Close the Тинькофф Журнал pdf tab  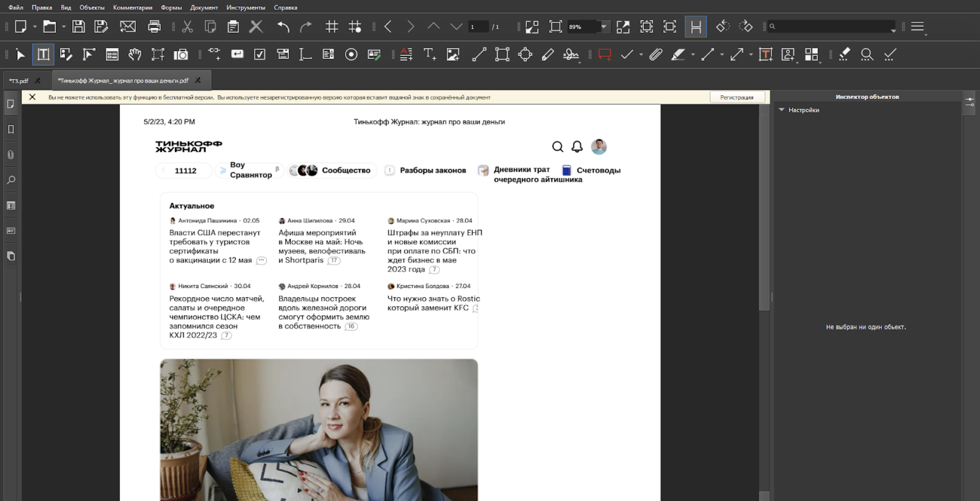click(x=198, y=80)
